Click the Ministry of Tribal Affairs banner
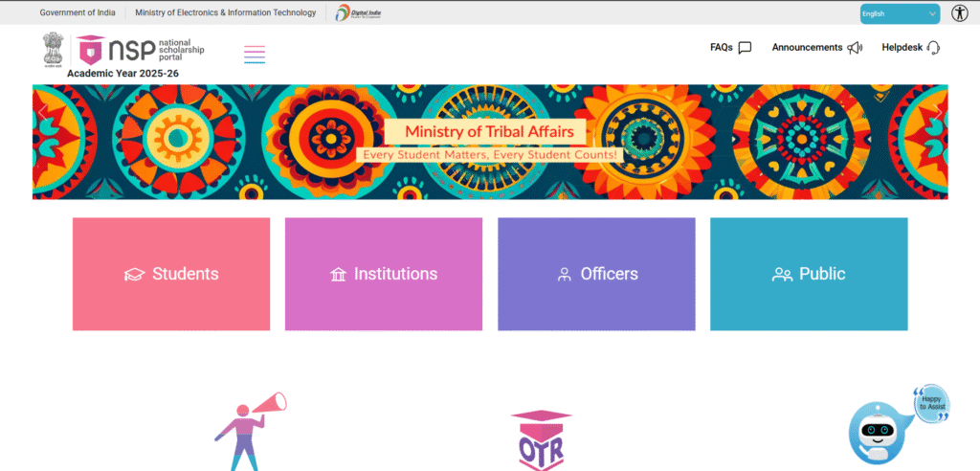Image resolution: width=980 pixels, height=471 pixels. click(x=490, y=142)
